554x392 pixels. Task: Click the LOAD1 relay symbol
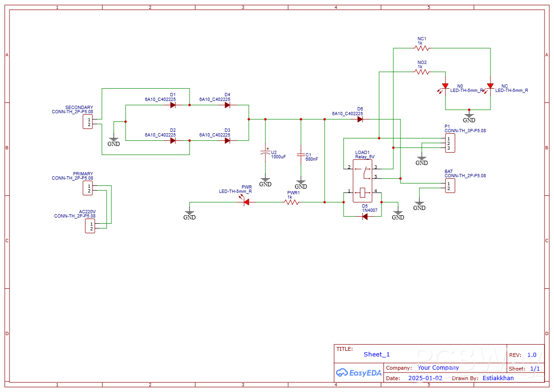tap(363, 180)
